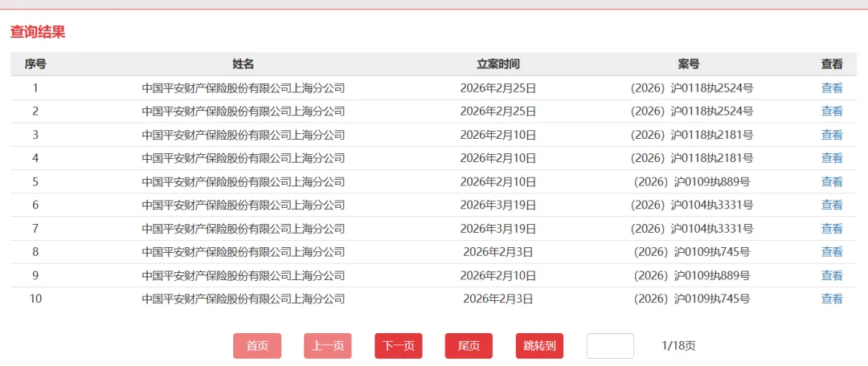This screenshot has height=366, width=868.
Task: Click 查看 link in row 1
Action: pyautogui.click(x=832, y=88)
